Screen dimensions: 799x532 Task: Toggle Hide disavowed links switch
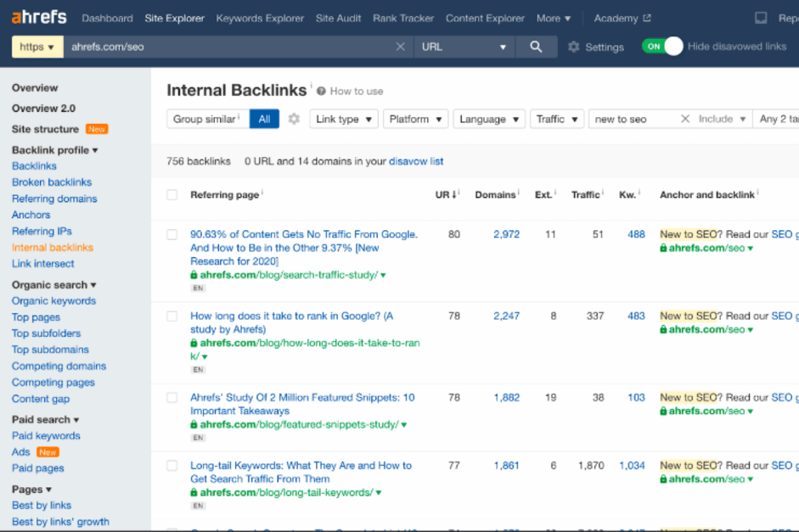point(662,47)
